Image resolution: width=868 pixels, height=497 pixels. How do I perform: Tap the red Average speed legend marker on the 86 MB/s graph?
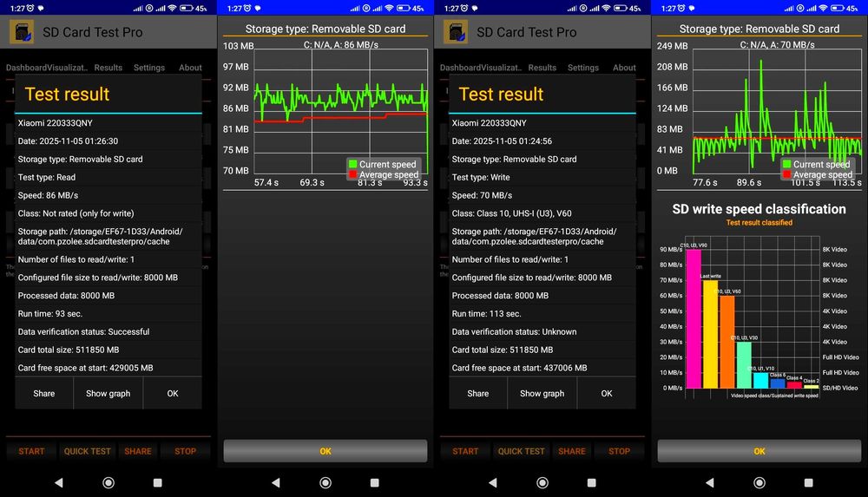click(352, 174)
